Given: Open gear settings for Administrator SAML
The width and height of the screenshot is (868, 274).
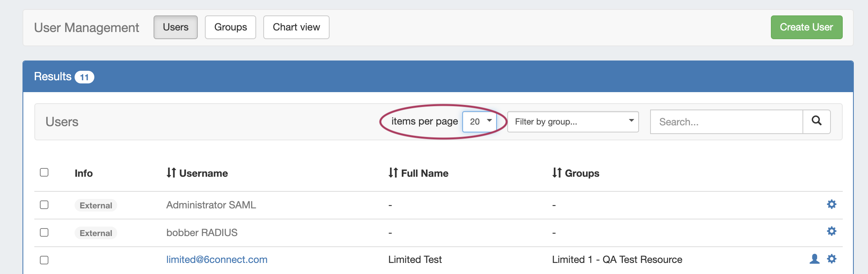Looking at the screenshot, I should point(831,204).
